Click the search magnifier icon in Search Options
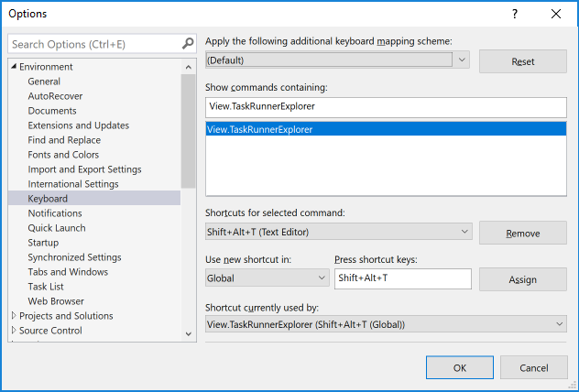This screenshot has width=579, height=392. [188, 44]
